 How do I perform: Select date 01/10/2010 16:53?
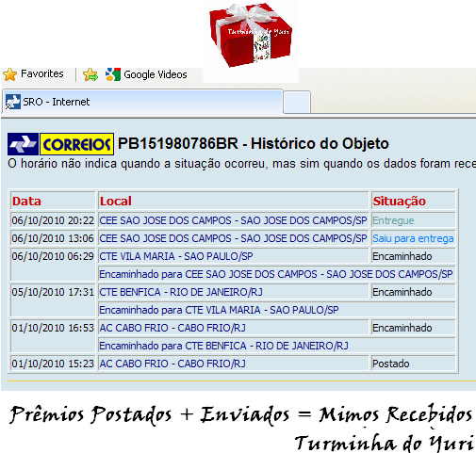tap(53, 328)
